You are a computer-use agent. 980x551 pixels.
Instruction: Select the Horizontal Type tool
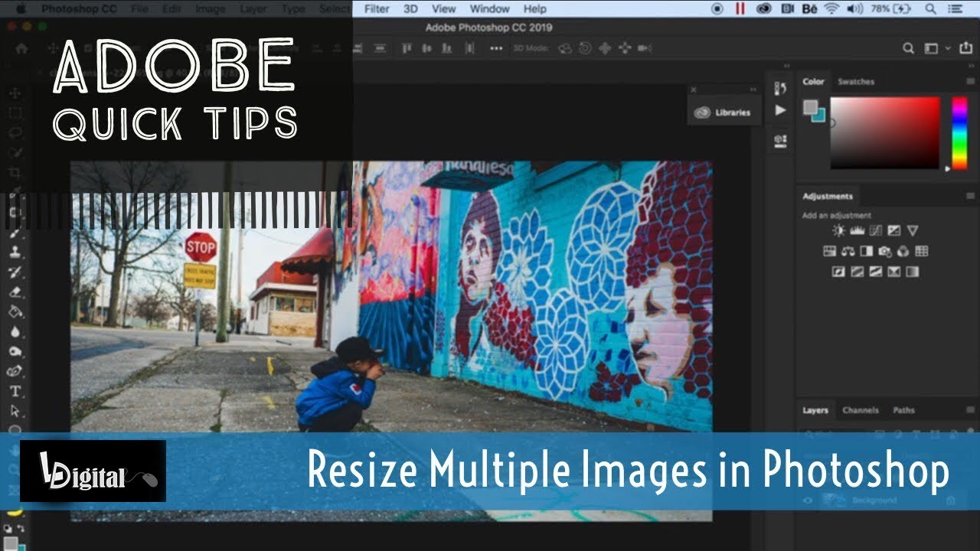[x=15, y=391]
